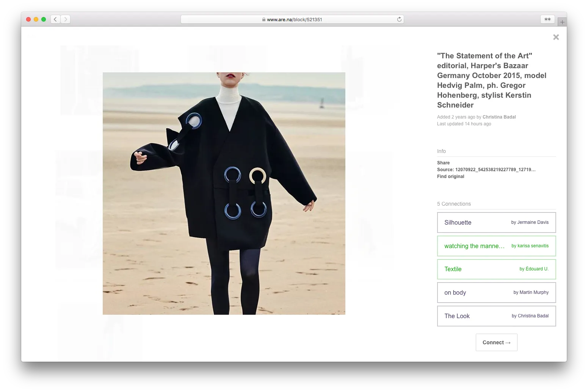Open the 'on body' channel
The height and width of the screenshot is (392, 588).
[496, 292]
